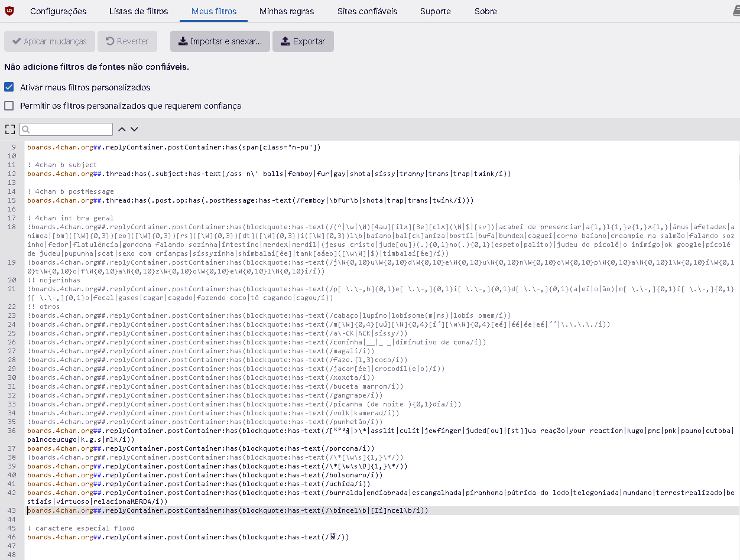Click the Aplicar mudanças button

point(49,41)
